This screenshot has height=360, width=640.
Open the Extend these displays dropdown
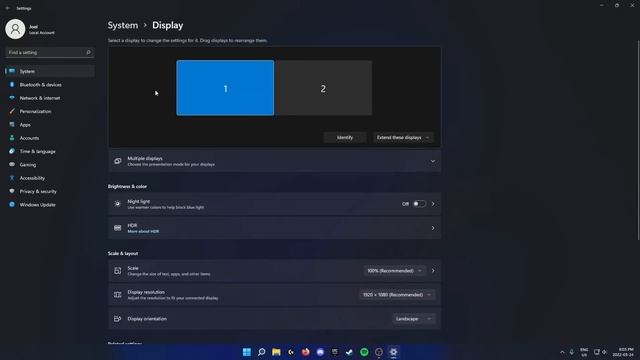point(403,138)
